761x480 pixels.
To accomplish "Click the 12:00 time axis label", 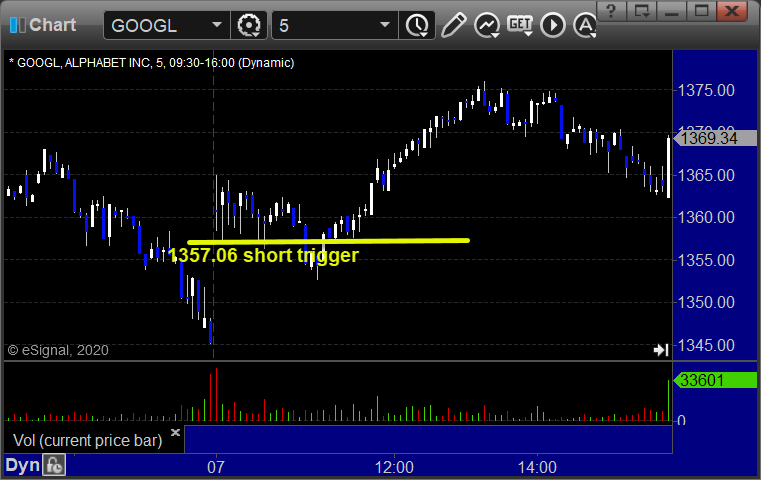I will tap(394, 467).
